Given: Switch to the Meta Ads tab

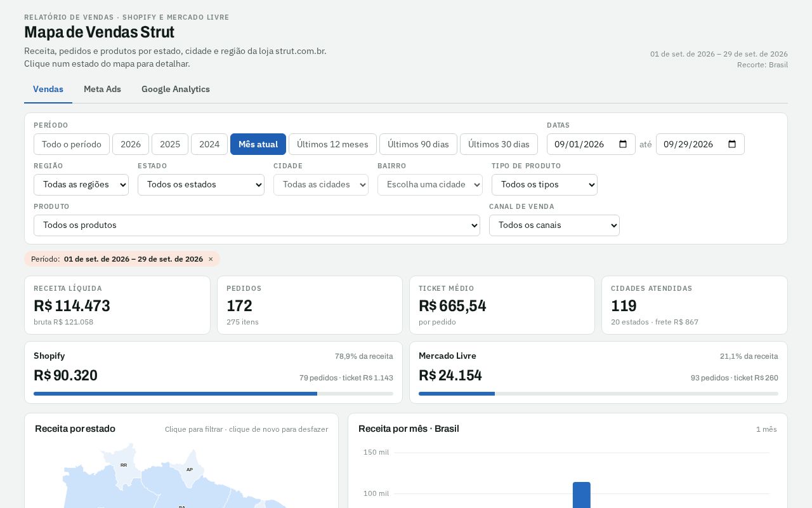Looking at the screenshot, I should coord(102,90).
